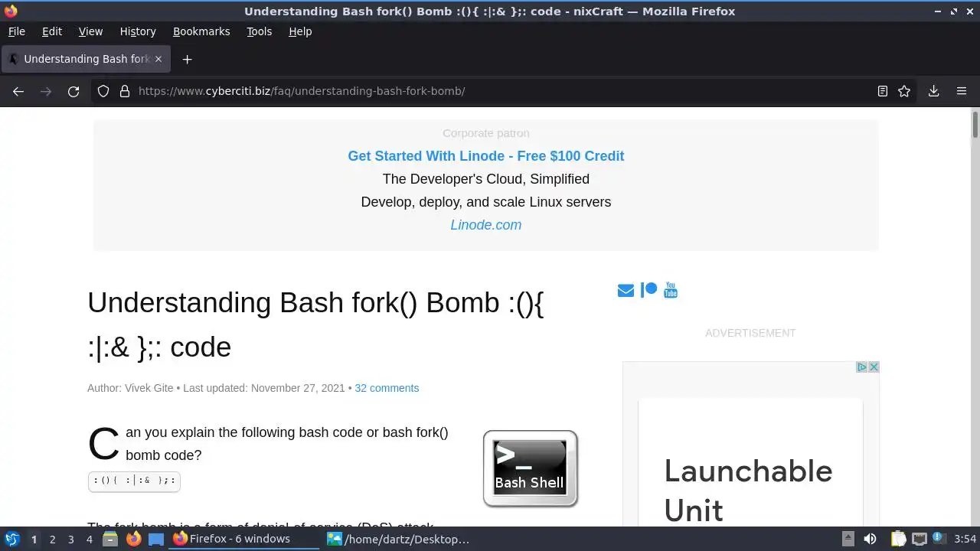Open the Help menu

point(300,31)
